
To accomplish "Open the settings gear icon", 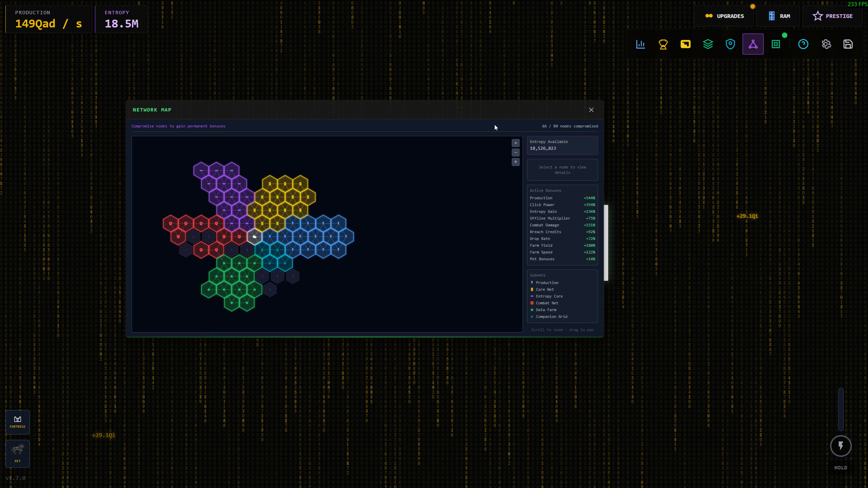I will (826, 44).
